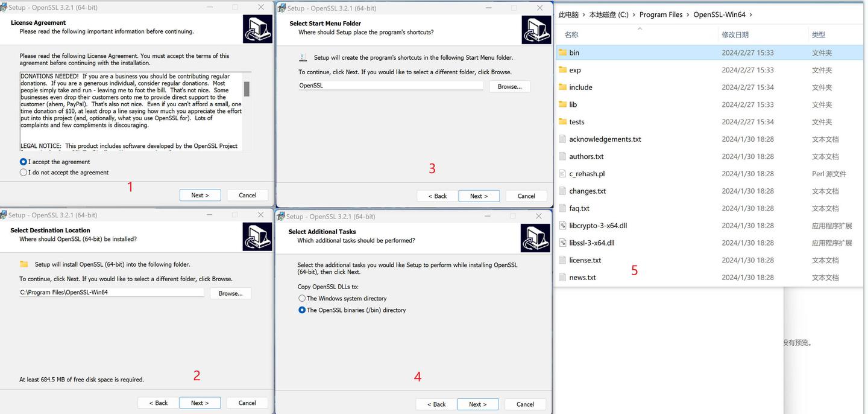
Task: Select the libcrypto-3-x64.dll file name
Action: pyautogui.click(x=598, y=225)
